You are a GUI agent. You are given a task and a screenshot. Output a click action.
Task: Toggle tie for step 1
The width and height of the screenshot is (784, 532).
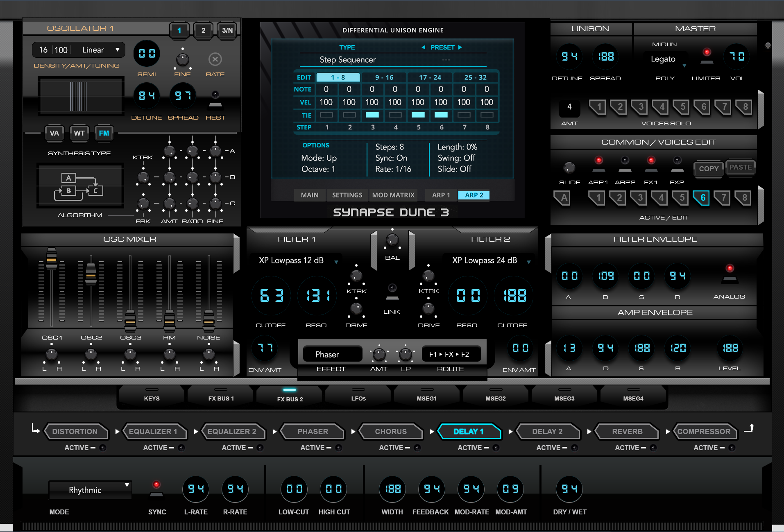326,115
